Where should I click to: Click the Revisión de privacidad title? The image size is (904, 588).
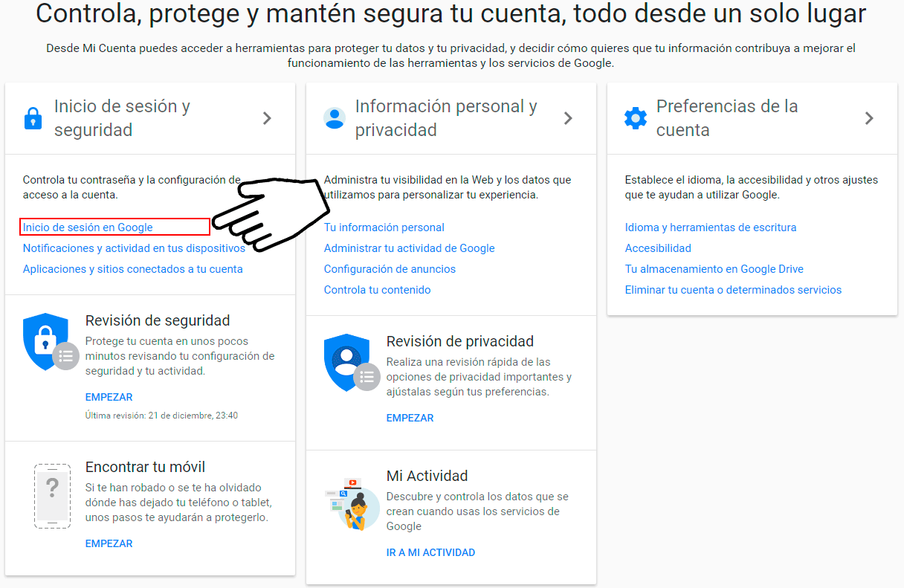coord(460,341)
